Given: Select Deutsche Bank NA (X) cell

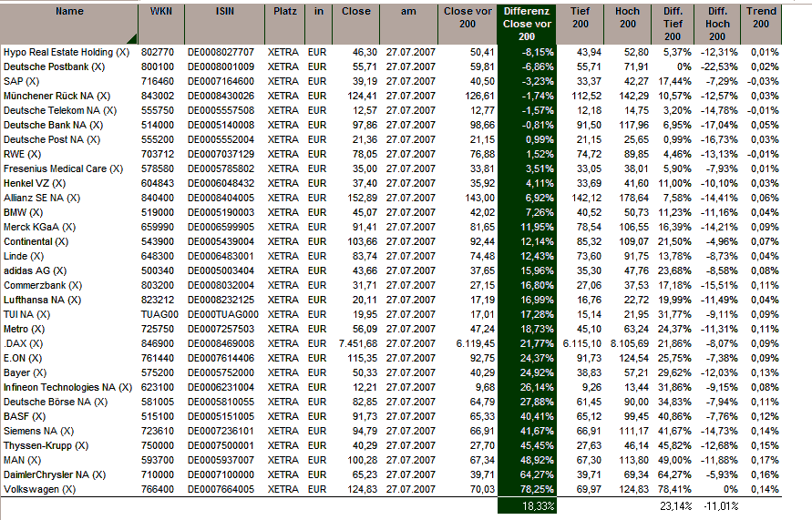Looking at the screenshot, I should click(x=54, y=125).
